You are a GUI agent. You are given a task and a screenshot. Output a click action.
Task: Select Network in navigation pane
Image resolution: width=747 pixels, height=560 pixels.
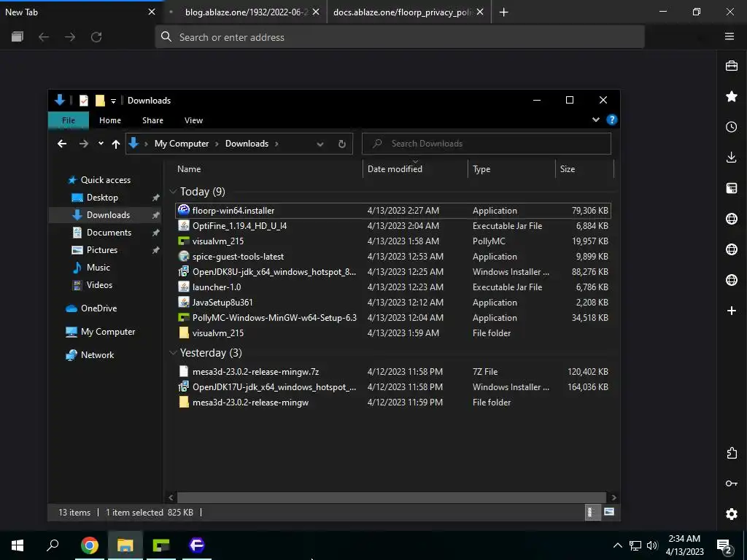[x=97, y=355]
